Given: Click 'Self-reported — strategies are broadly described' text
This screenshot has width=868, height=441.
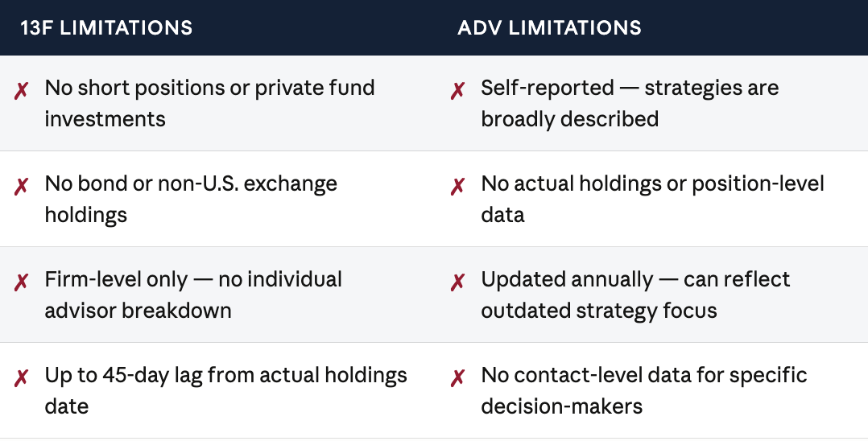Looking at the screenshot, I should tap(630, 104).
